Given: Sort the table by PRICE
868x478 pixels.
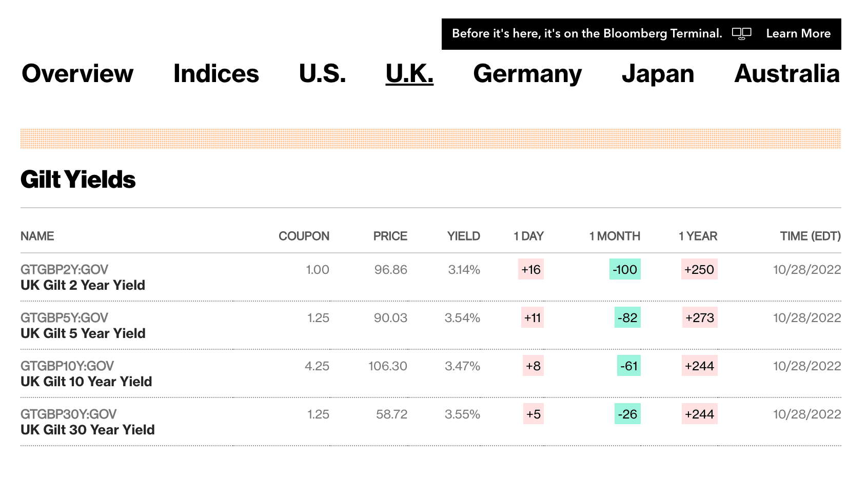Looking at the screenshot, I should [390, 236].
